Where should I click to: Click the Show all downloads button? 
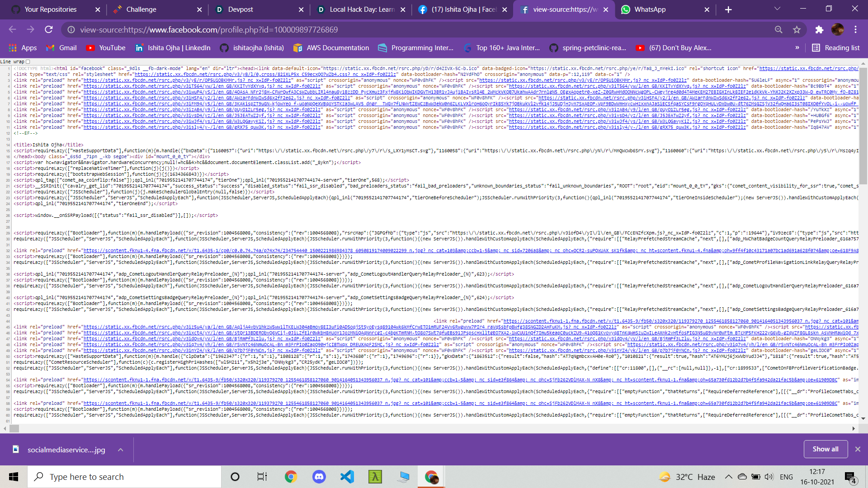[x=825, y=449]
